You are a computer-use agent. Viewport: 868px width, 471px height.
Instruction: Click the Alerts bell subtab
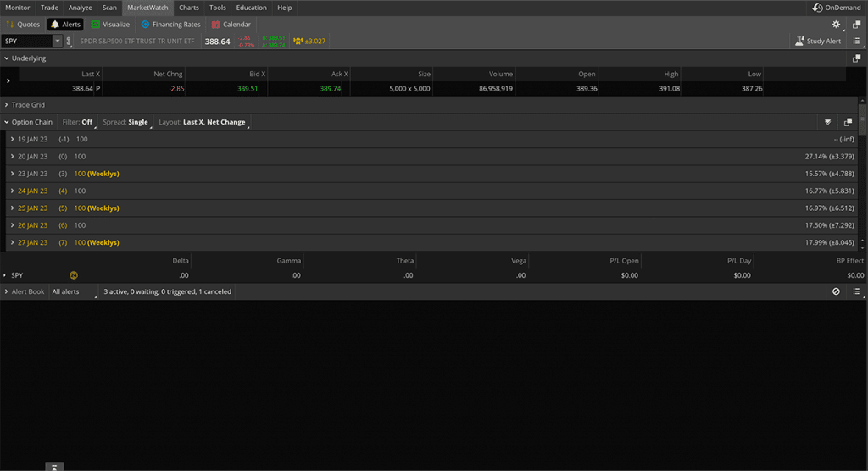[65, 25]
